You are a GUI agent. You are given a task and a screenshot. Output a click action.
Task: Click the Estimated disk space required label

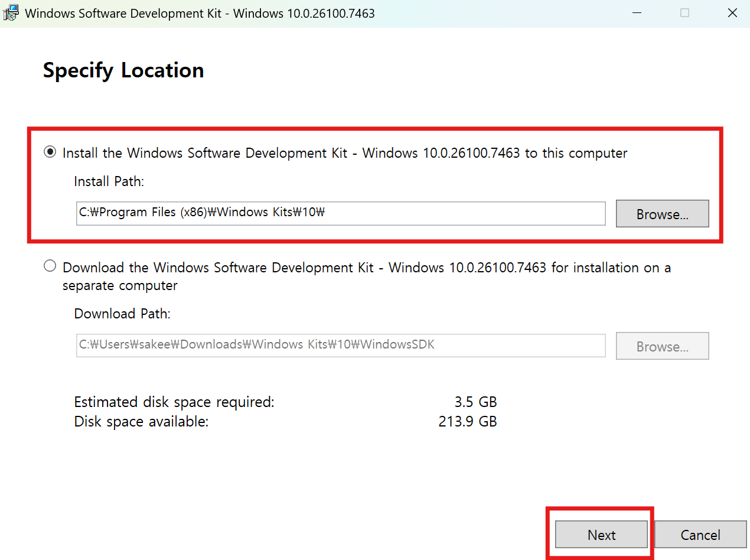[x=174, y=402]
